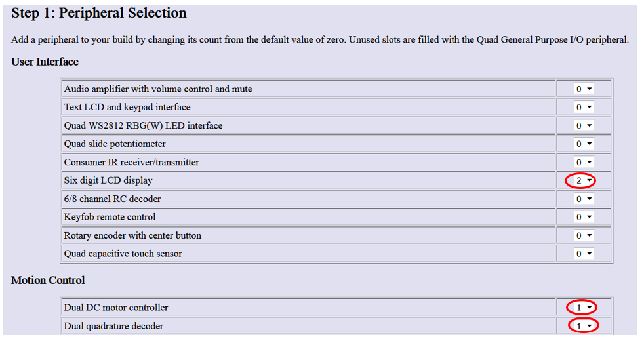This screenshot has height=341, width=644.
Task: Open the Dual quadrature decoder count dropdown
Action: [584, 325]
